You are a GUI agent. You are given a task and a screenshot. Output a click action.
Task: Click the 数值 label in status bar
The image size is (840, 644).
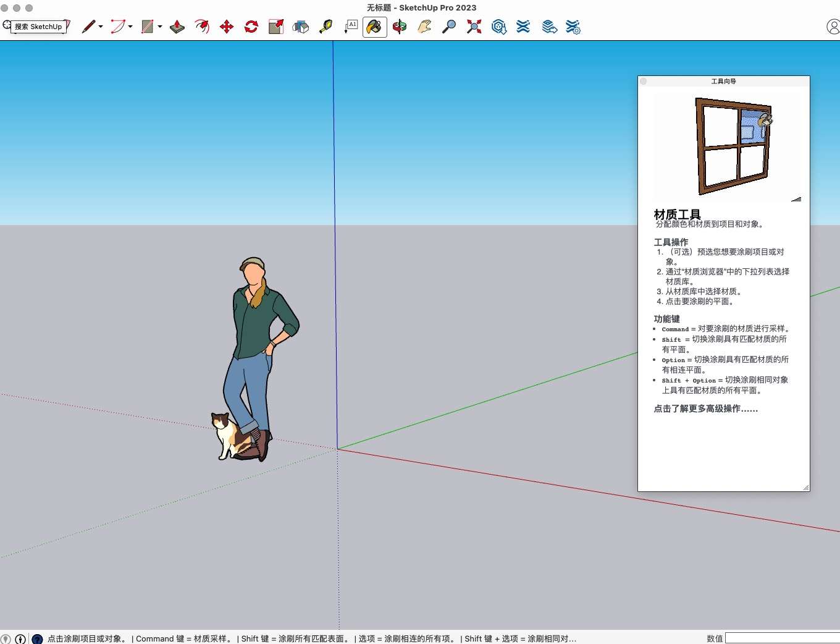(x=715, y=638)
